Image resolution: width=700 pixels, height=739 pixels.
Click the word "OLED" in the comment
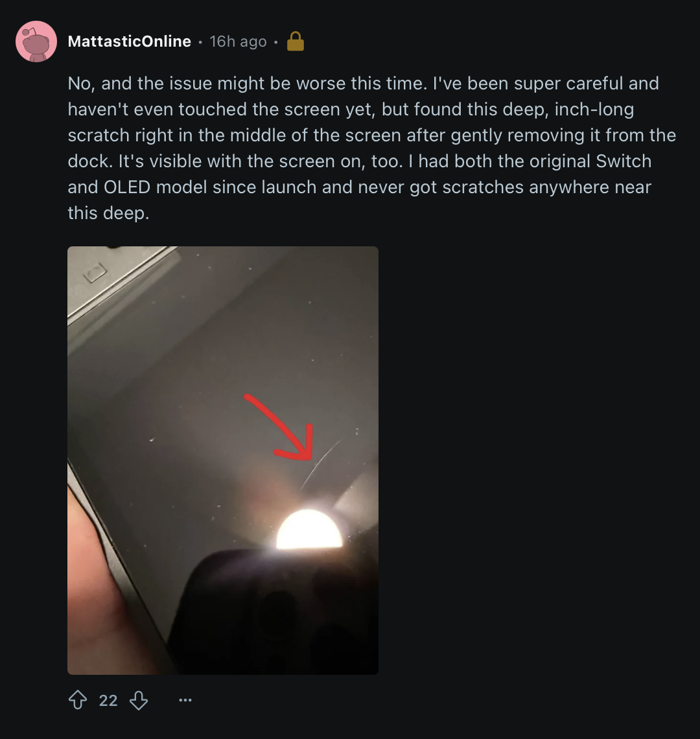point(126,187)
